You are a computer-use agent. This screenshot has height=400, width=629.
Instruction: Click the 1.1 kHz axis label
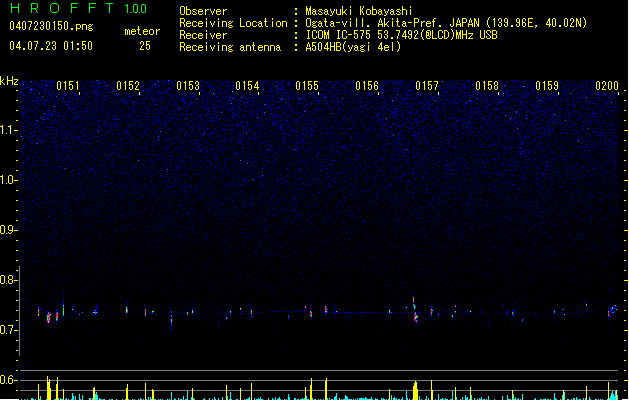[8, 130]
